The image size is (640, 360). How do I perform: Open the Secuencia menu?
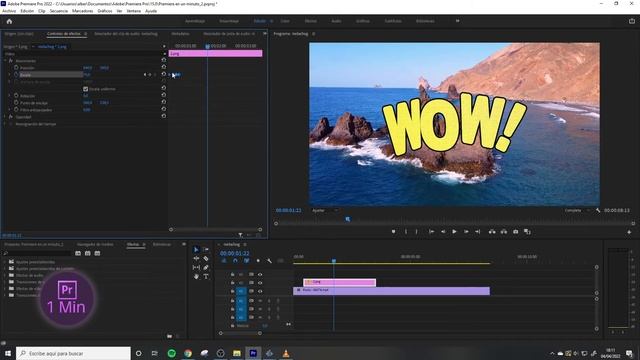pos(59,11)
